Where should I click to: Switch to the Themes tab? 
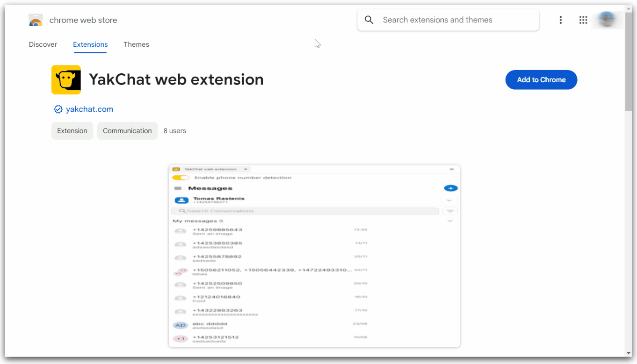tap(136, 44)
